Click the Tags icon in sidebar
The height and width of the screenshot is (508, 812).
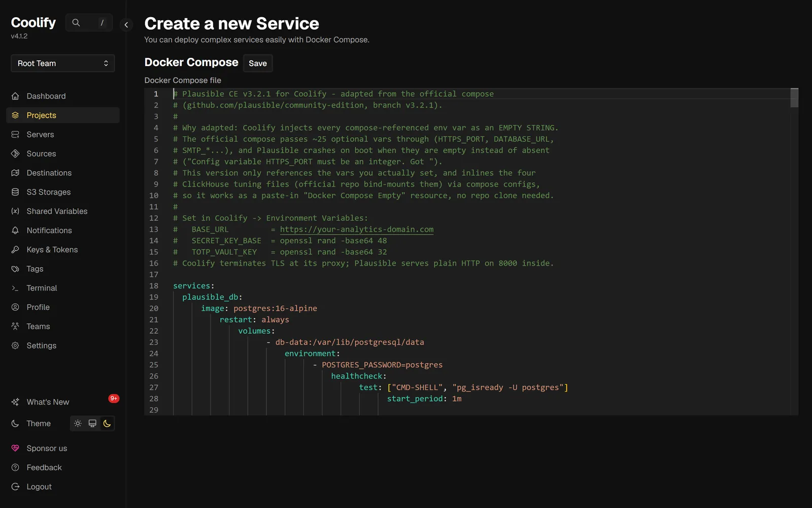coord(15,269)
